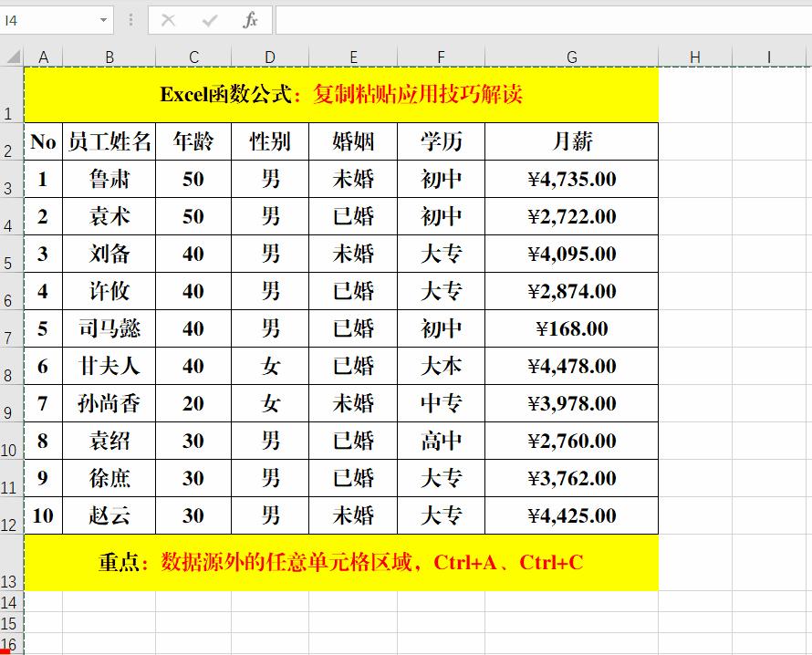Select the 学历 header cell
The width and height of the screenshot is (812, 655).
pyautogui.click(x=441, y=141)
